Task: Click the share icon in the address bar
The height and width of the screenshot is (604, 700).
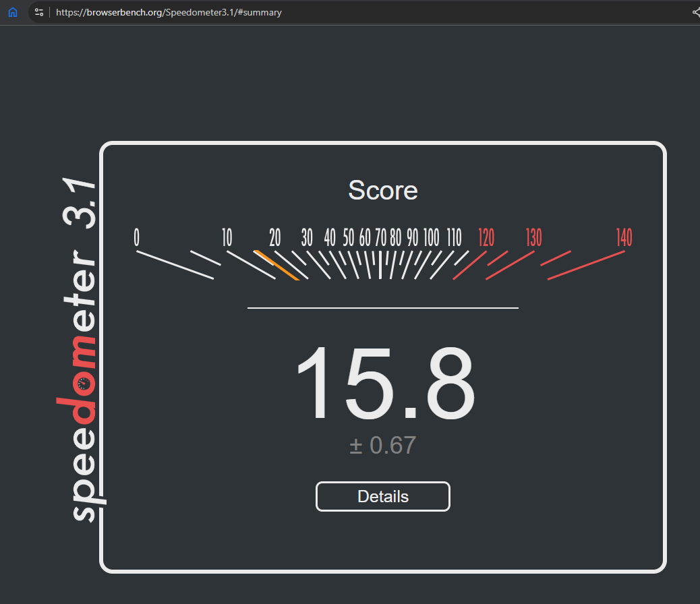Action: (696, 12)
